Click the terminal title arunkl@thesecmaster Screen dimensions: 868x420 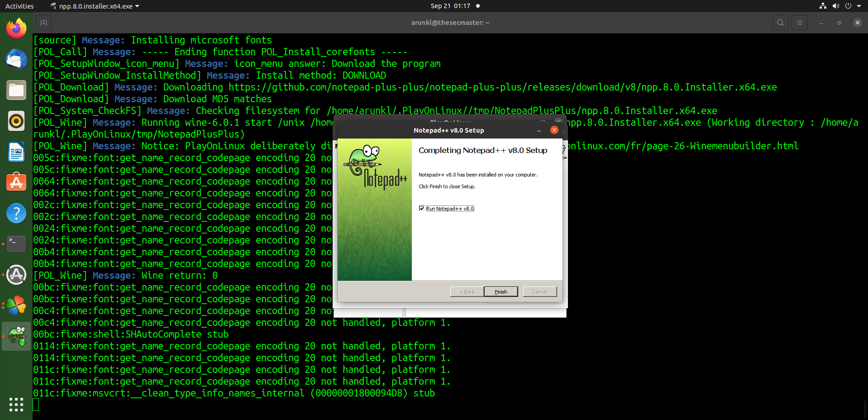(450, 23)
